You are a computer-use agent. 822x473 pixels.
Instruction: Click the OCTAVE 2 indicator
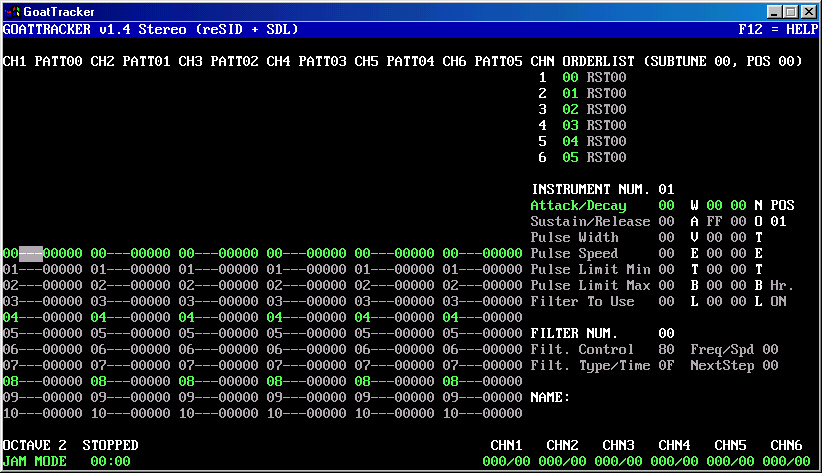click(x=35, y=445)
